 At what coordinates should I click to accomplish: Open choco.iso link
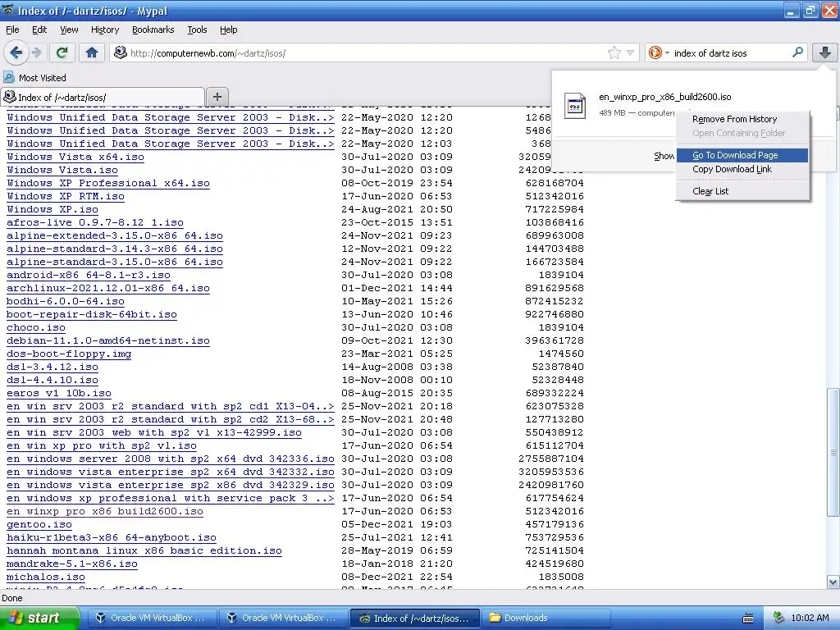coord(36,327)
